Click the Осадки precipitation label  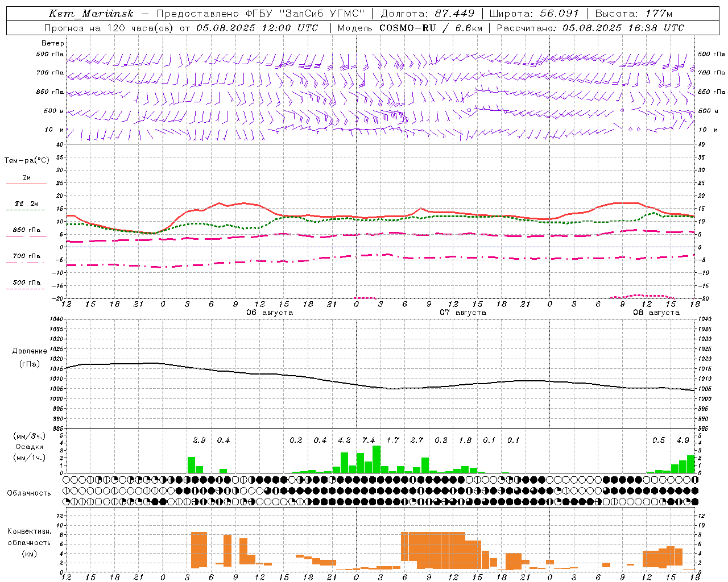(29, 447)
